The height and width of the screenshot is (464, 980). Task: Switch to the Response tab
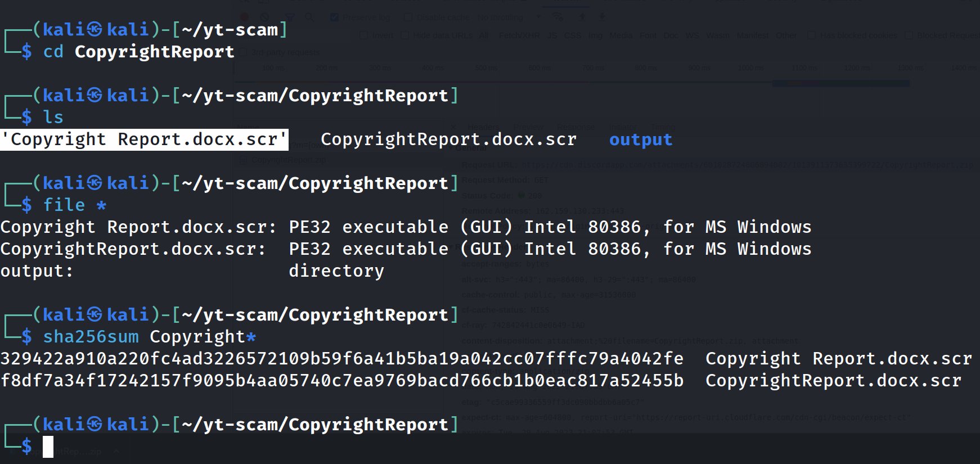(575, 127)
